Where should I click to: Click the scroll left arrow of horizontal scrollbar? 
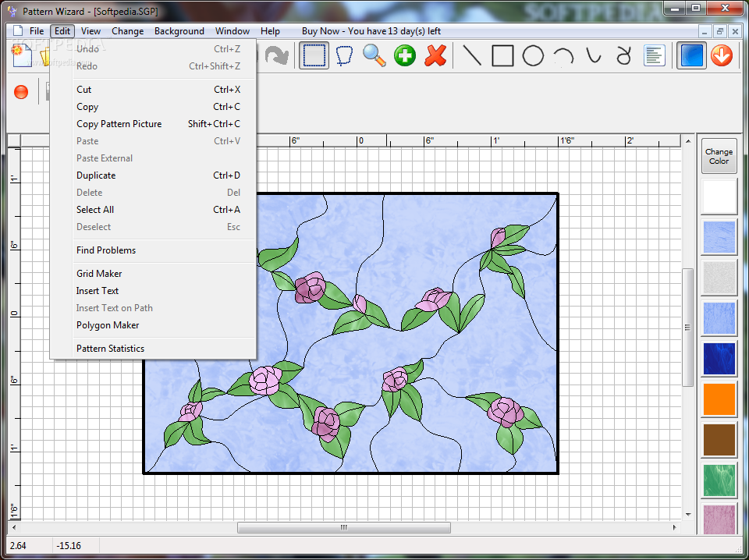coord(14,527)
